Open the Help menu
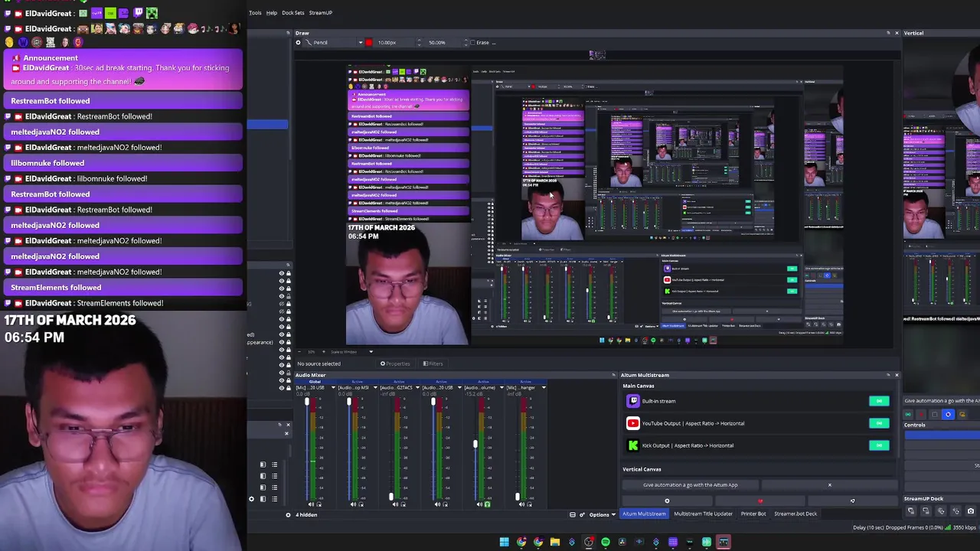The height and width of the screenshot is (551, 980). point(272,12)
